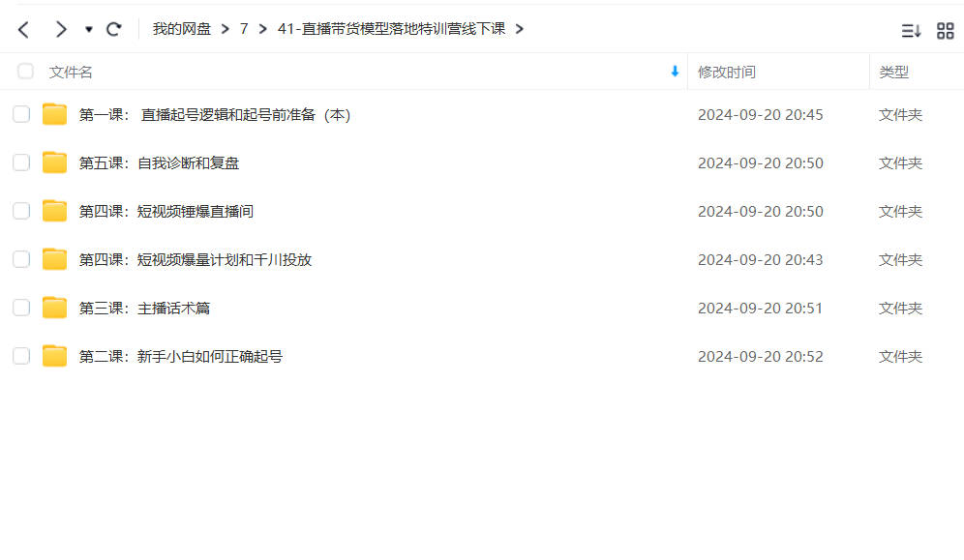Screen dimensions: 964x560
Task: Refresh the folder listing
Action: click(114, 29)
